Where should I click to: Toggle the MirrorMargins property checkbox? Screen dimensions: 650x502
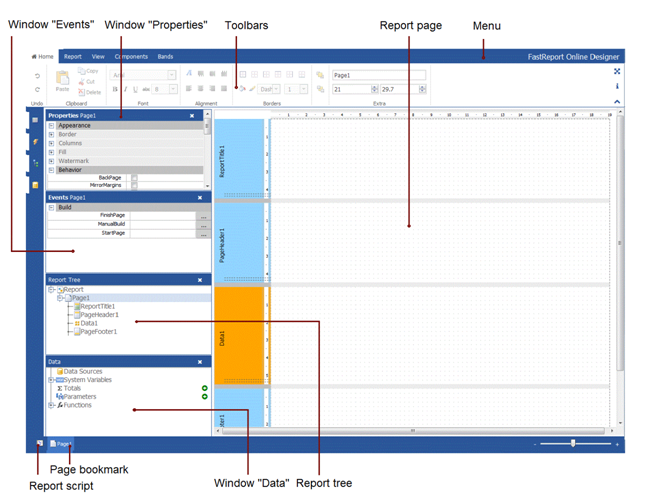[x=134, y=186]
